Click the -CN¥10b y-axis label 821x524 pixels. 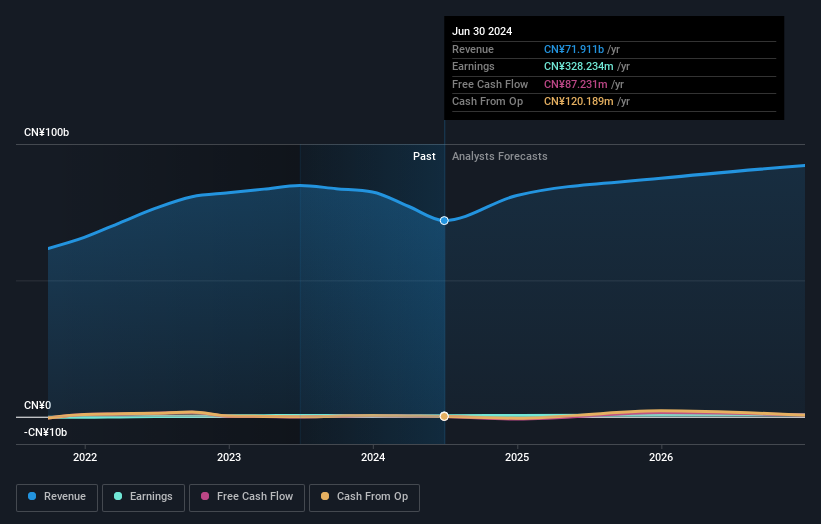coord(46,432)
